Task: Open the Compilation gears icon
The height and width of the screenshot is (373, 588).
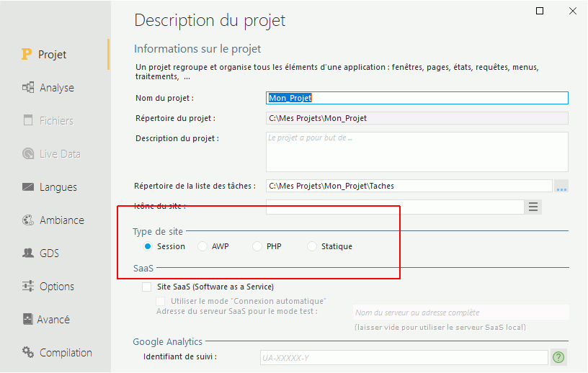Action: pos(28,352)
